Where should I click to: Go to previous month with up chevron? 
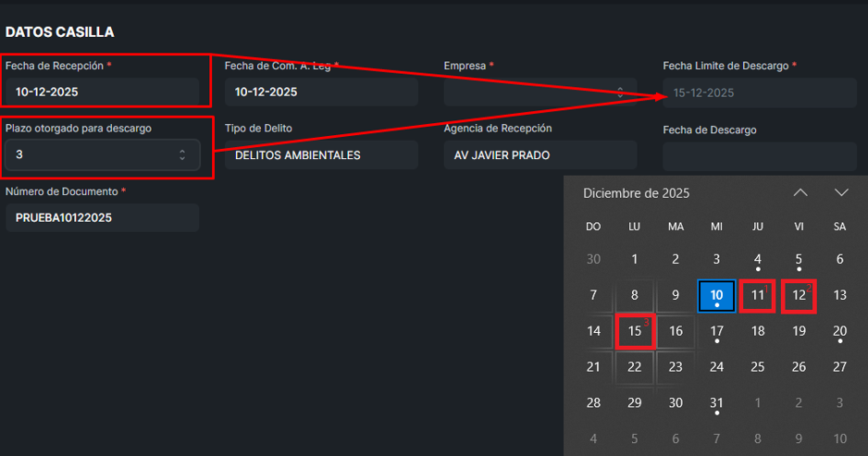coord(800,192)
